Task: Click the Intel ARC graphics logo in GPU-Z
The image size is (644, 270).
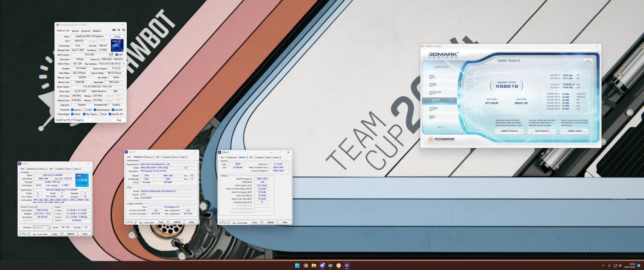Action: click(x=117, y=46)
